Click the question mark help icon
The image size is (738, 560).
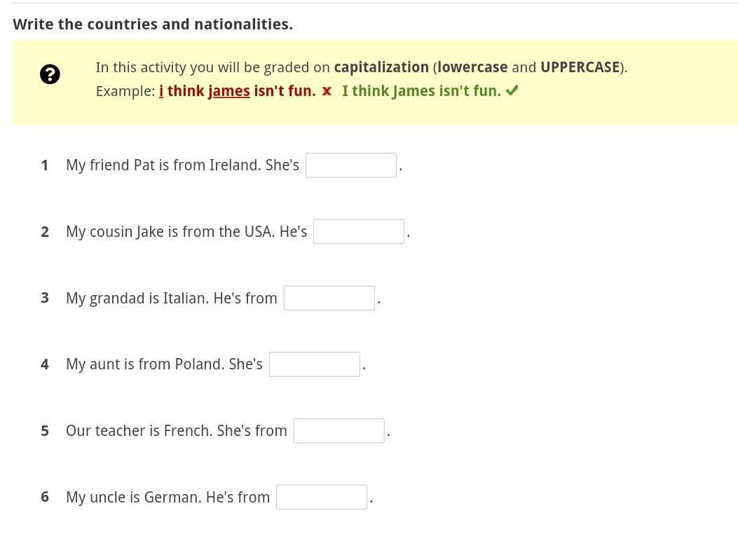pos(50,74)
